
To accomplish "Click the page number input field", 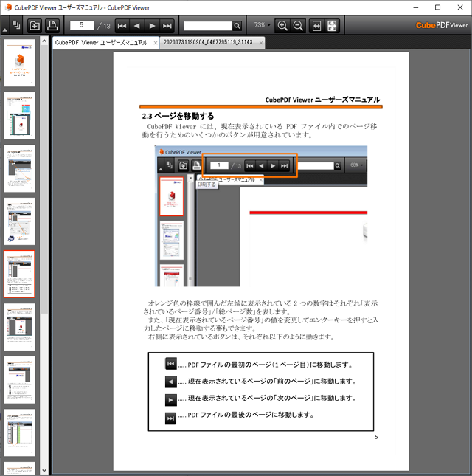I will 82,25.
